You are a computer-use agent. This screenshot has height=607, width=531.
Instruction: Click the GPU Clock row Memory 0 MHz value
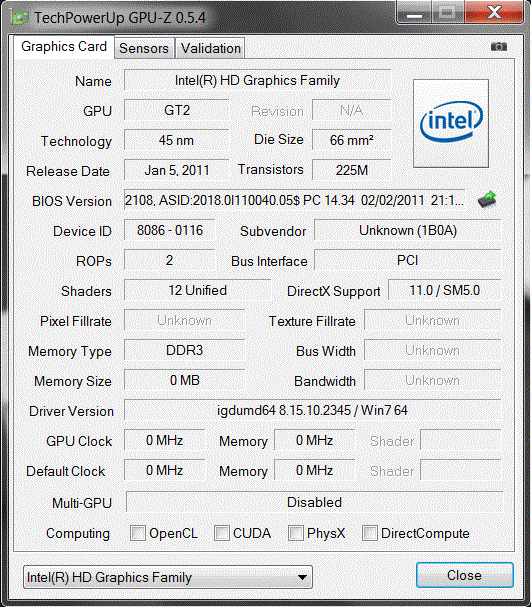(315, 440)
